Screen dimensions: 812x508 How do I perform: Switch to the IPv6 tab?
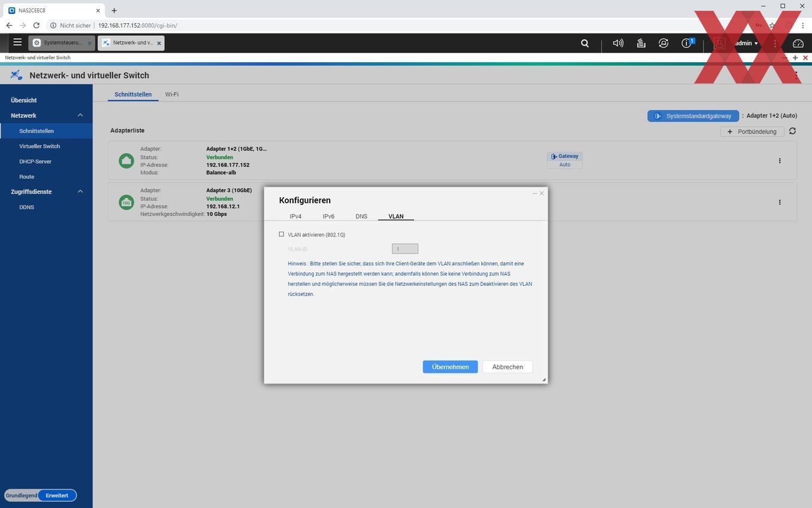[x=328, y=216]
